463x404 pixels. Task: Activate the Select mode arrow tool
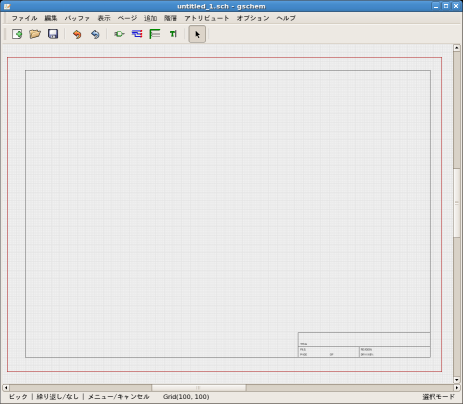tap(197, 34)
